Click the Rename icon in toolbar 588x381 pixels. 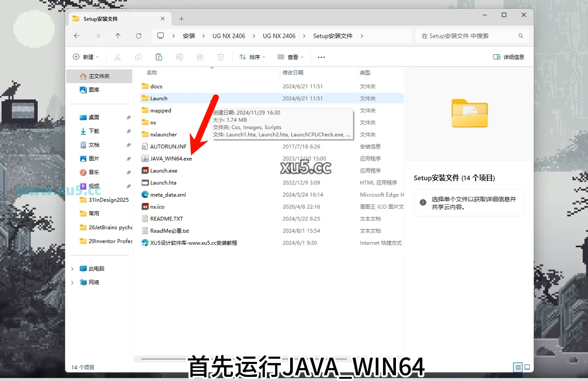(179, 57)
